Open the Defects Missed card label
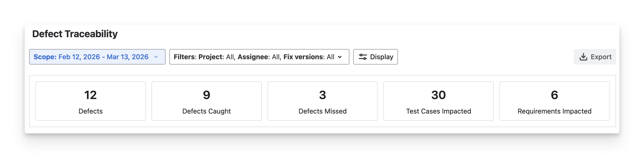The height and width of the screenshot is (158, 644). 323,111
